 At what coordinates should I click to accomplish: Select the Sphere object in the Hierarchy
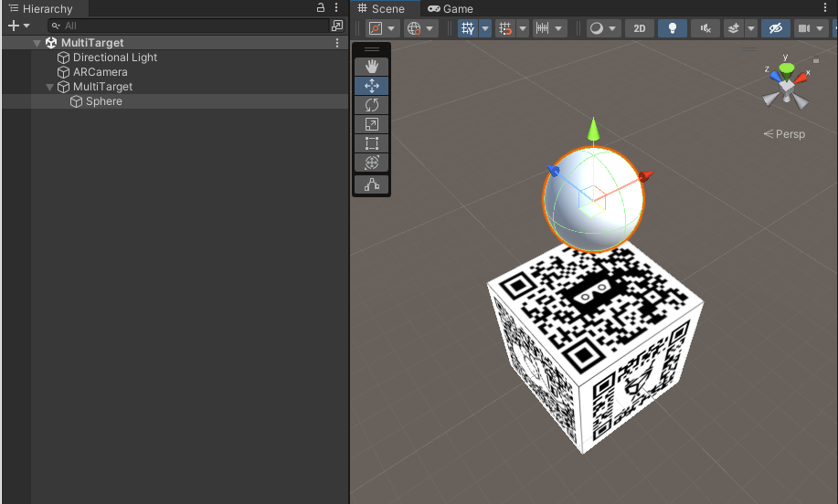click(103, 101)
